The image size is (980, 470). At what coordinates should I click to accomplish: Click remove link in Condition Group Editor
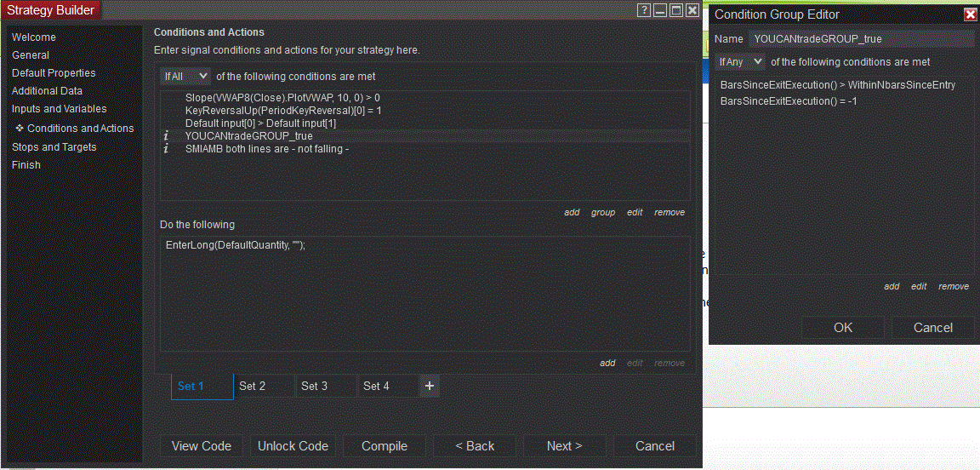(x=954, y=287)
